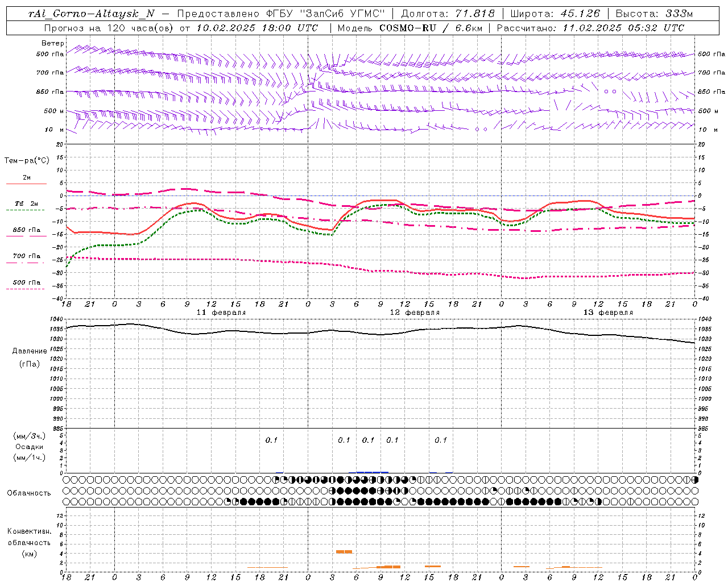
Task: Click the 12 февраля date label
Action: 415,313
